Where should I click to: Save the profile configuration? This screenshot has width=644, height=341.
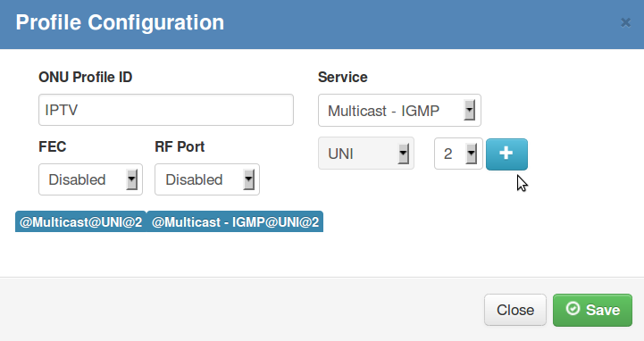tap(592, 310)
